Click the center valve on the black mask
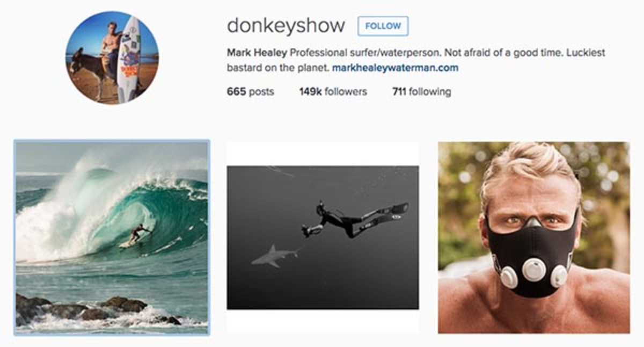Screen dimensions: 644x347 click(x=534, y=269)
